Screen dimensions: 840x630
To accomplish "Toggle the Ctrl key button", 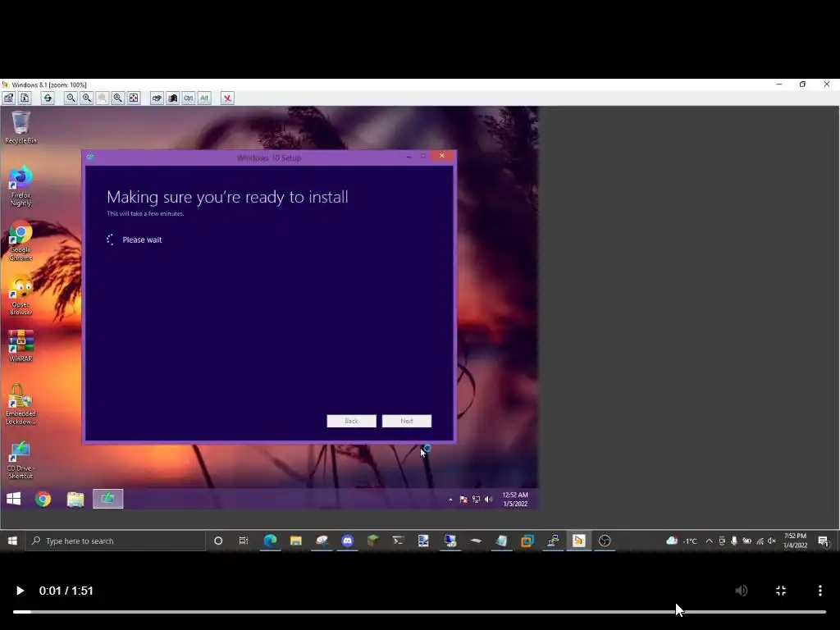I will [188, 98].
